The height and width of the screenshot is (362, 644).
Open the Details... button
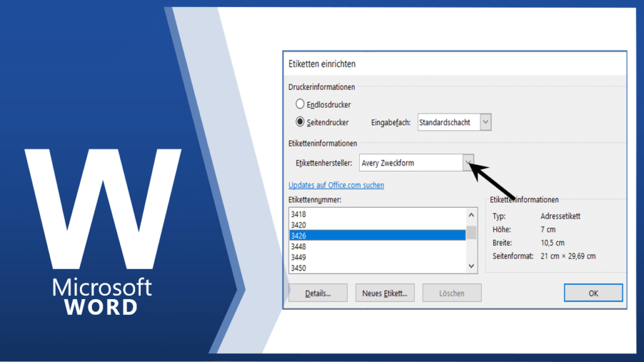point(318,293)
